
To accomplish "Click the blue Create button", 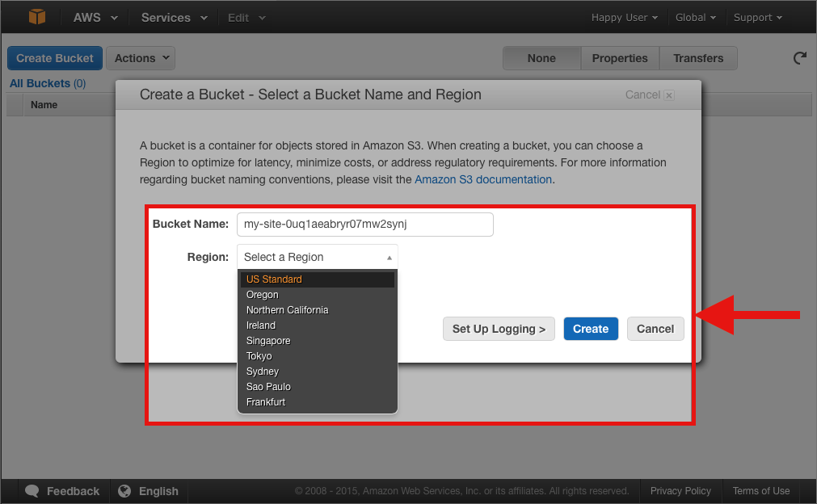I will pyautogui.click(x=591, y=329).
